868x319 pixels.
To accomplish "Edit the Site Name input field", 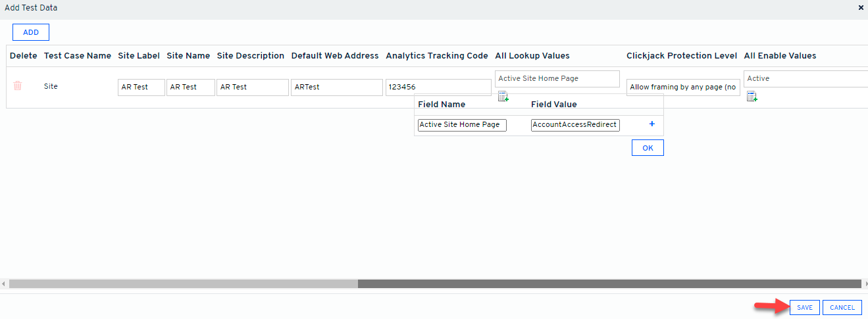I will [x=190, y=87].
